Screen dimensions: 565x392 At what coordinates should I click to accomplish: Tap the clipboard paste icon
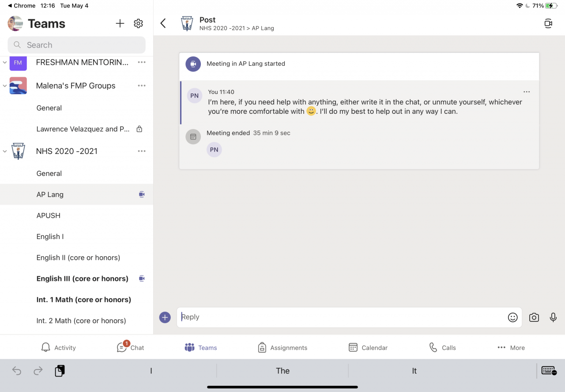(x=60, y=371)
